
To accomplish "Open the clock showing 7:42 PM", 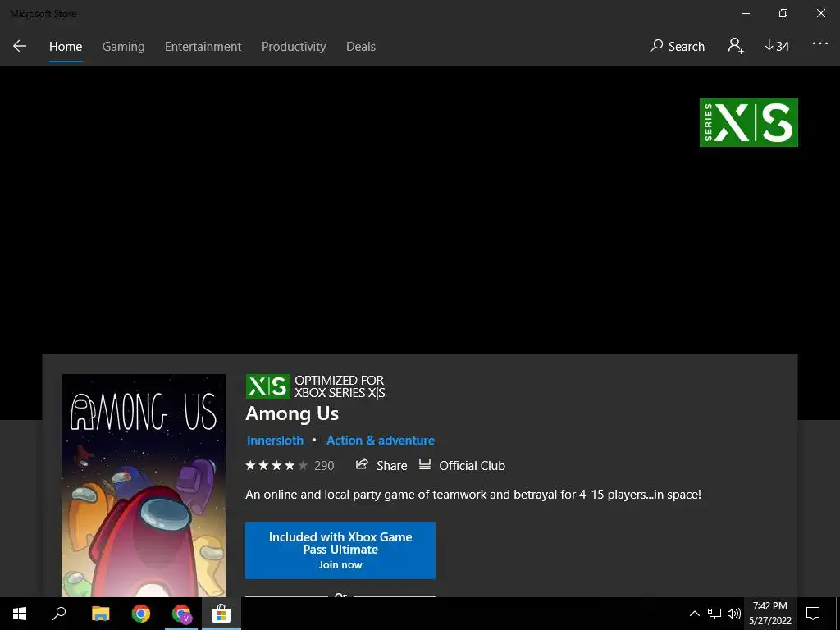I will 769,614.
